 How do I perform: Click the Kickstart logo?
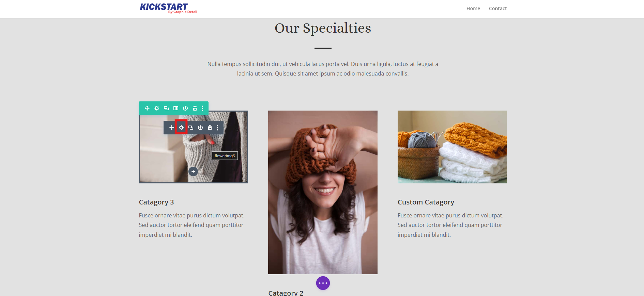point(168,8)
